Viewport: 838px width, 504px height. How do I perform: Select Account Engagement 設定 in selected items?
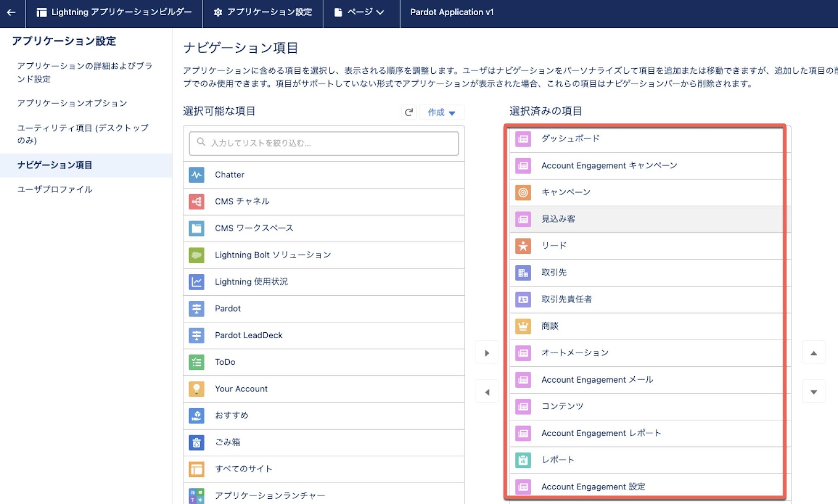coord(650,487)
